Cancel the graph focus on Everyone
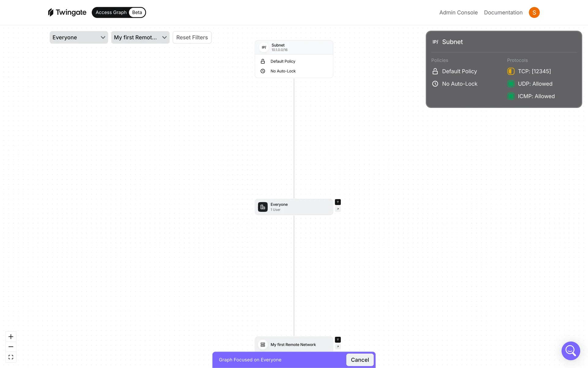588x368 pixels. (360, 360)
